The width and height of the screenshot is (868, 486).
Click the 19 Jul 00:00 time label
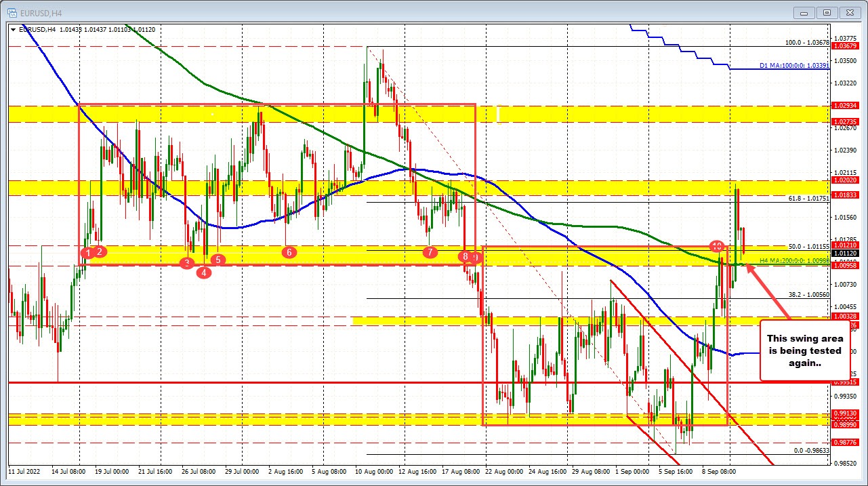click(112, 470)
